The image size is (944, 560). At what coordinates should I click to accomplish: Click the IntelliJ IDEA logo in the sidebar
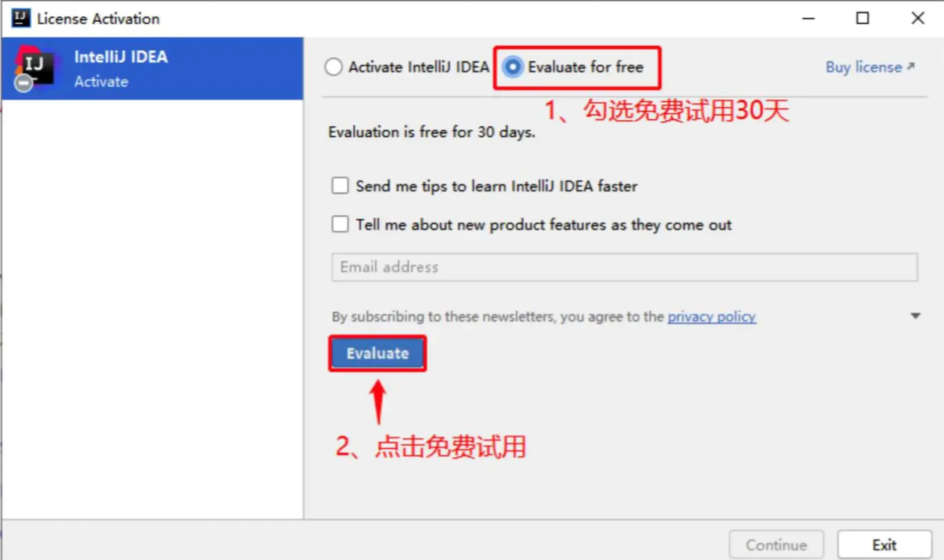pyautogui.click(x=34, y=67)
